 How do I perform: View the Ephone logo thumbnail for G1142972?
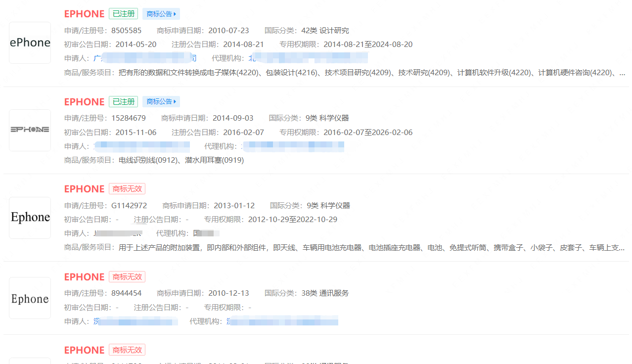[30, 218]
